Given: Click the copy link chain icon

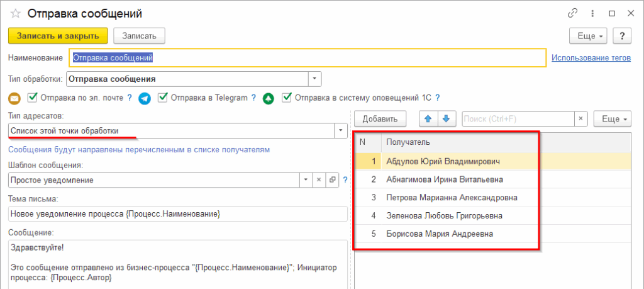Looking at the screenshot, I should [x=573, y=13].
